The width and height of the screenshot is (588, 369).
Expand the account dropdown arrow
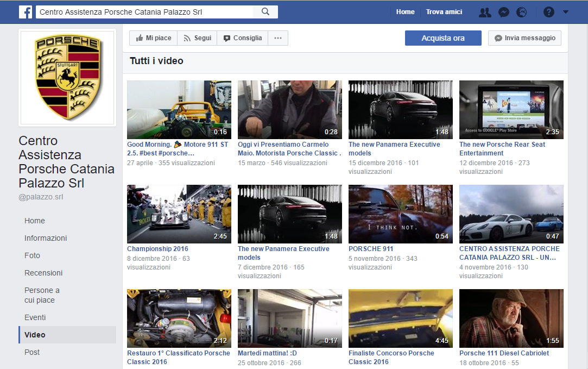(566, 12)
